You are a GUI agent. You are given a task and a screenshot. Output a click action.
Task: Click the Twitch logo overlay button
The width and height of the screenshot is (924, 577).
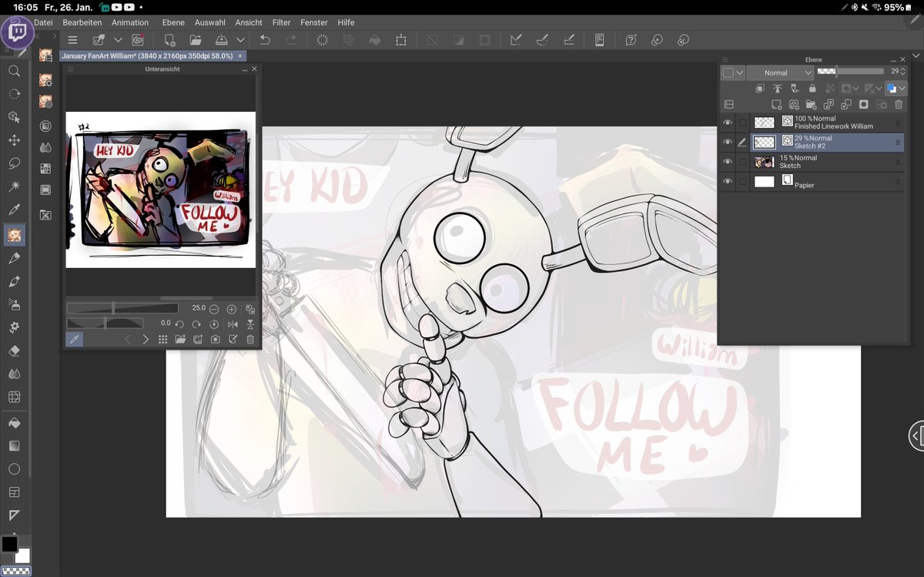pyautogui.click(x=16, y=32)
